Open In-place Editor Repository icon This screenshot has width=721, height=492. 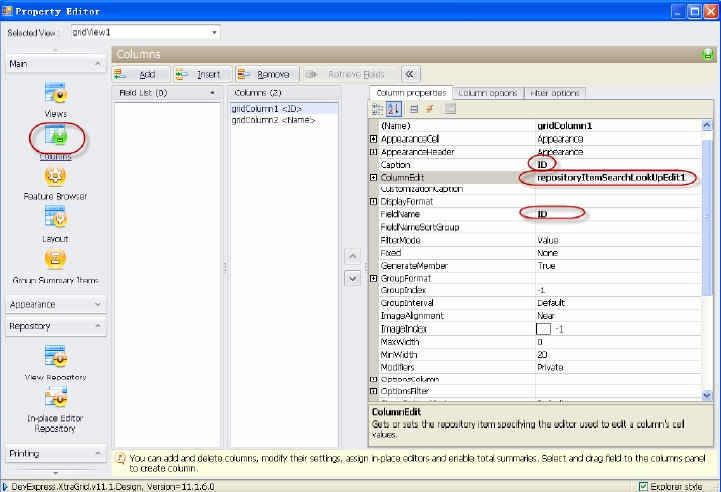pyautogui.click(x=56, y=397)
